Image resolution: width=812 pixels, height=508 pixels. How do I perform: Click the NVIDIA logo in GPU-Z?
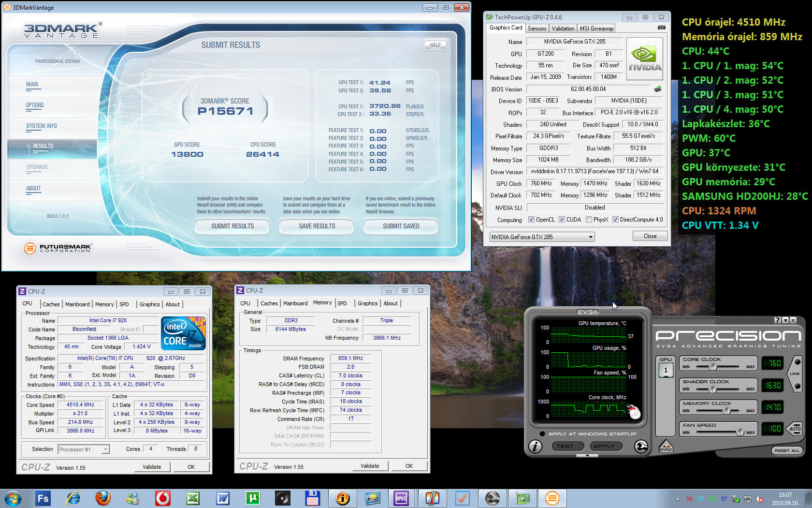[645, 59]
